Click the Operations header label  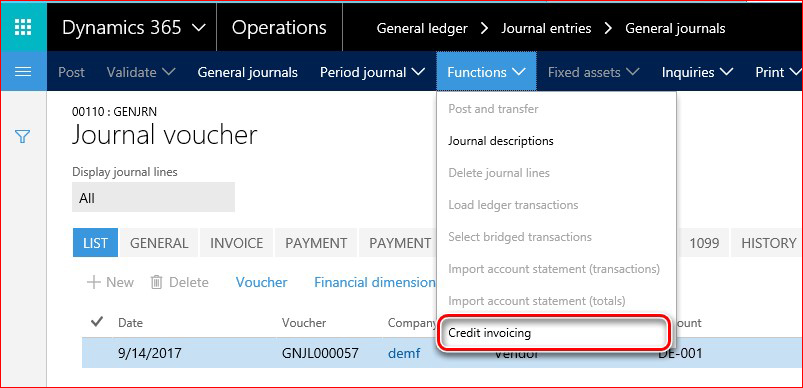[279, 27]
